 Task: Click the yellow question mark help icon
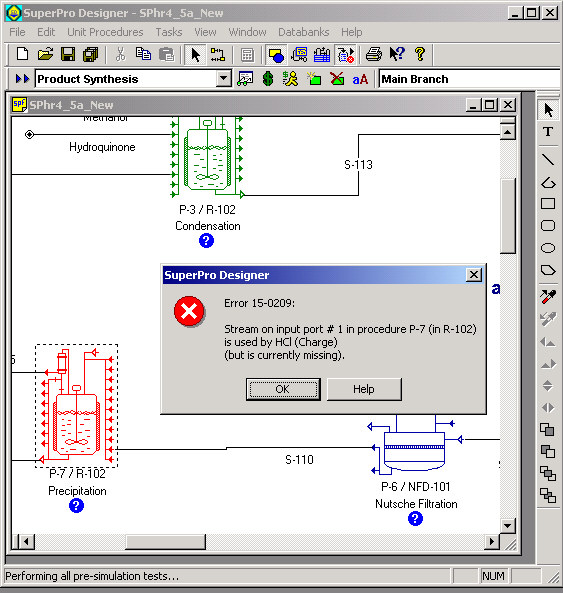[420, 54]
